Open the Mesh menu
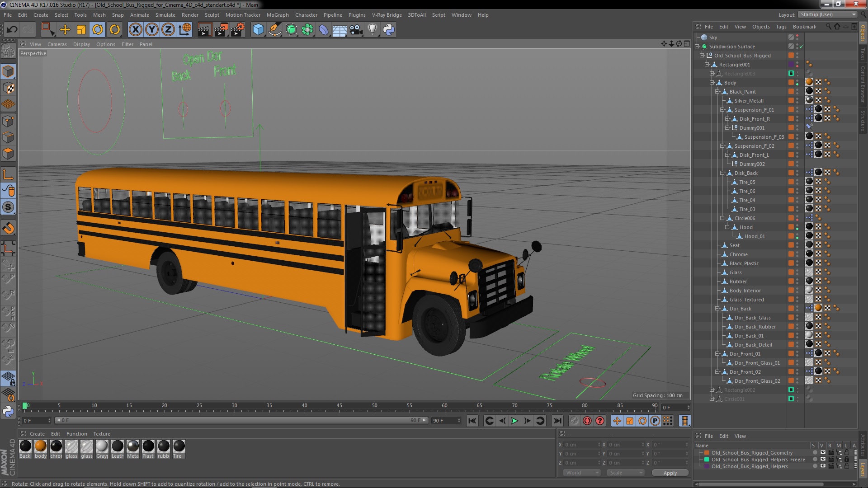The height and width of the screenshot is (488, 868). tap(99, 15)
